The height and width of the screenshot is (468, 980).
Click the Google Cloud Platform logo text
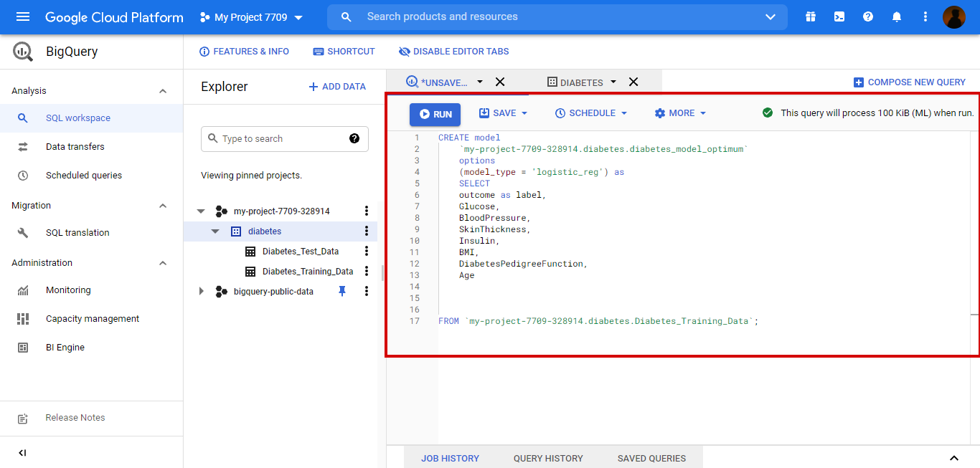coord(114,17)
